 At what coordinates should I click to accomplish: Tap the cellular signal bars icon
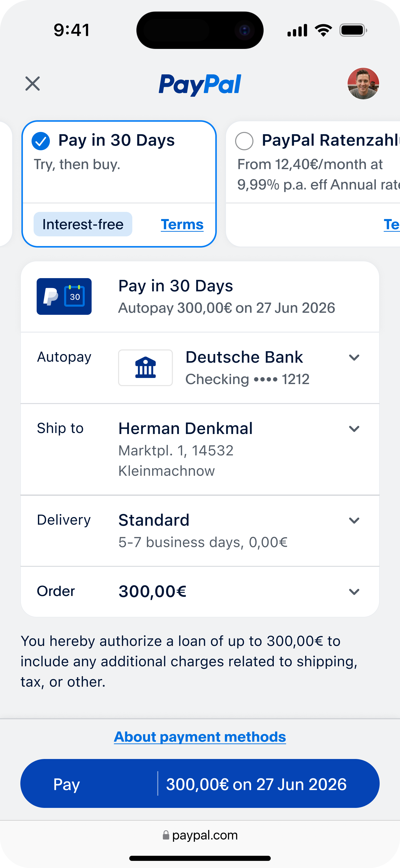coord(297,30)
